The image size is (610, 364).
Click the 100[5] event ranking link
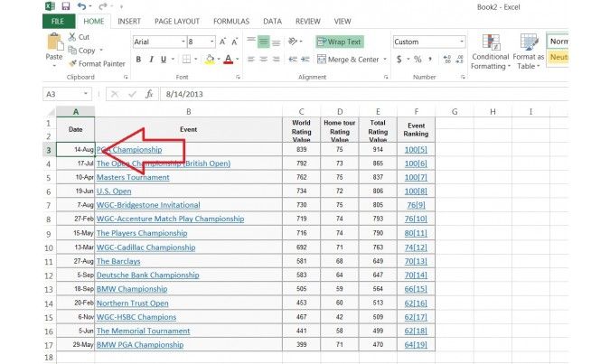(x=416, y=150)
